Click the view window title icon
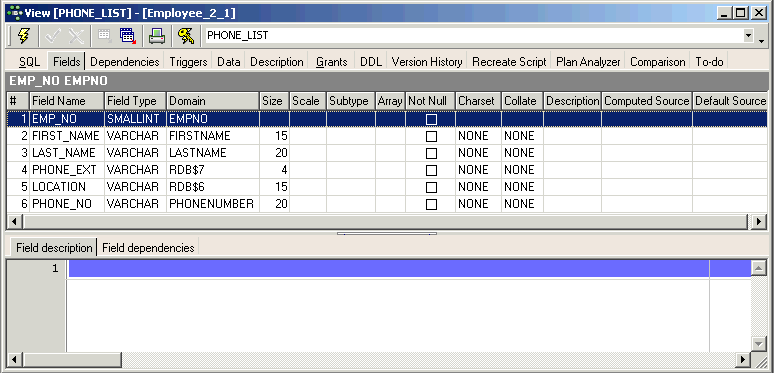The width and height of the screenshot is (774, 373). pyautogui.click(x=15, y=12)
